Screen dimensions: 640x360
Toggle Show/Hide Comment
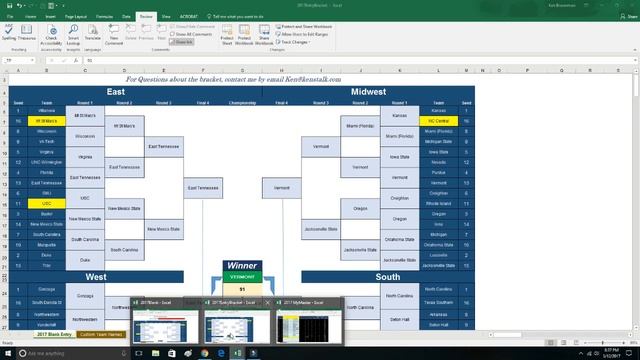[x=192, y=27]
